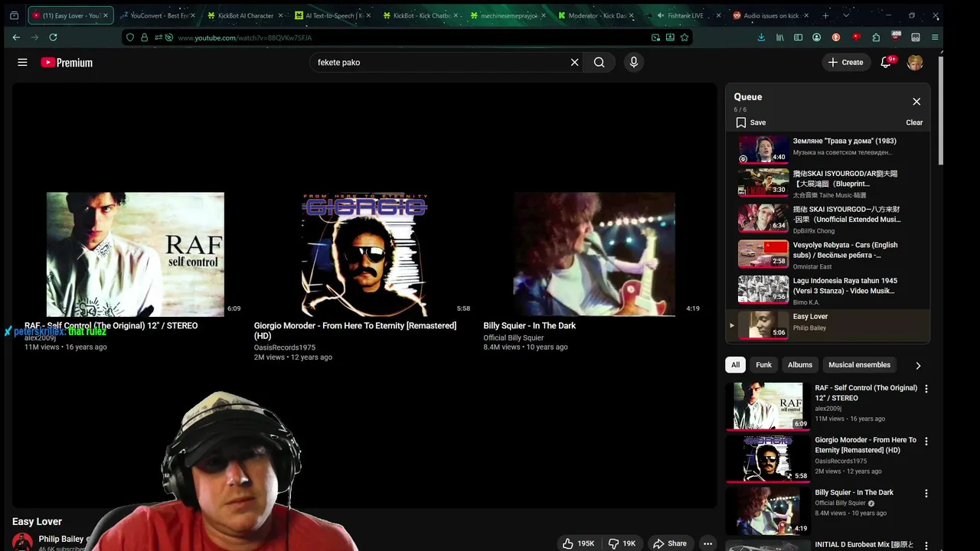Open a new browser tab
Image resolution: width=980 pixels, height=551 pixels.
[x=825, y=15]
